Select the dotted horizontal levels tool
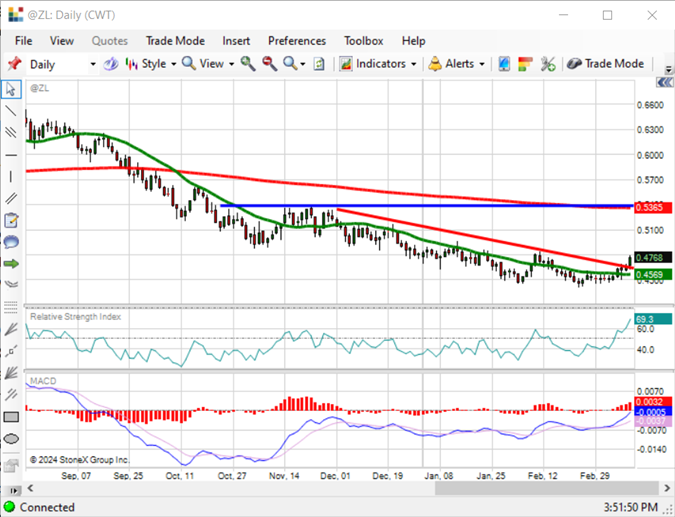675x517 pixels. (x=11, y=306)
